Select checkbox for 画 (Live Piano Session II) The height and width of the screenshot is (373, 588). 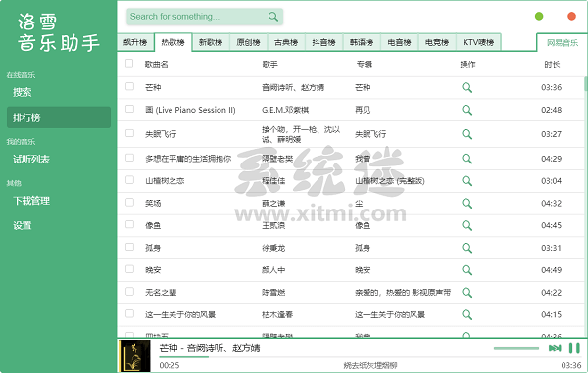129,109
